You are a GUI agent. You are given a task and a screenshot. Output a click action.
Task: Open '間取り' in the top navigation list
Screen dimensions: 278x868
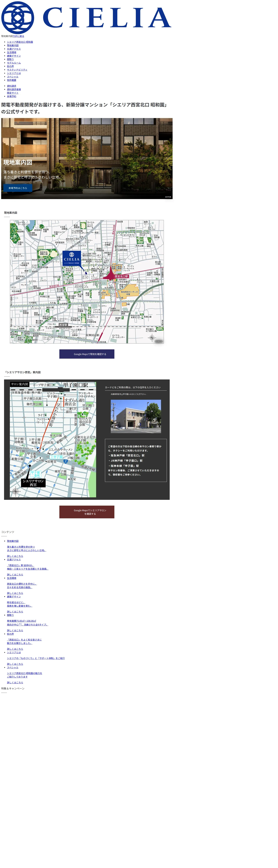point(10,59)
